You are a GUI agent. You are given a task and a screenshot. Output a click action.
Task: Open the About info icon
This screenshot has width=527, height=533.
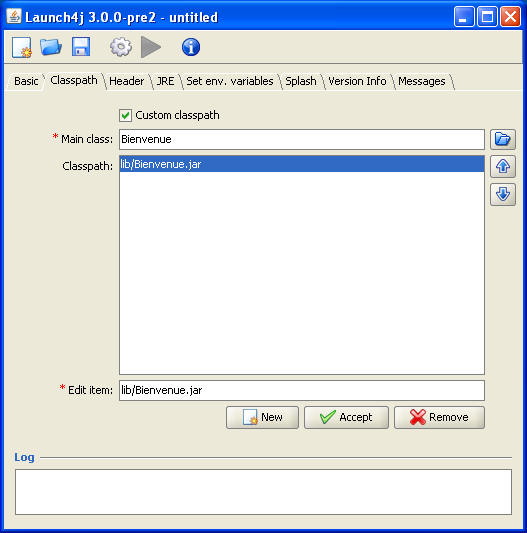[x=191, y=47]
